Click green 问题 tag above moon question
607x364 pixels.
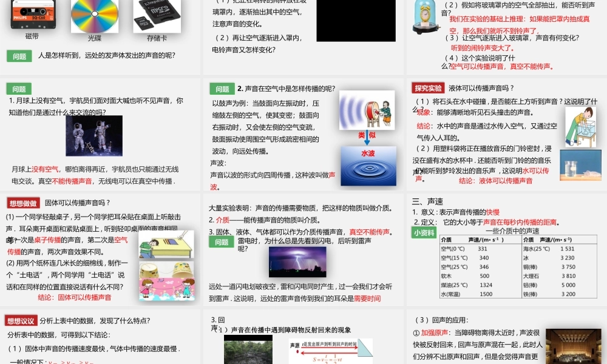tap(19, 89)
